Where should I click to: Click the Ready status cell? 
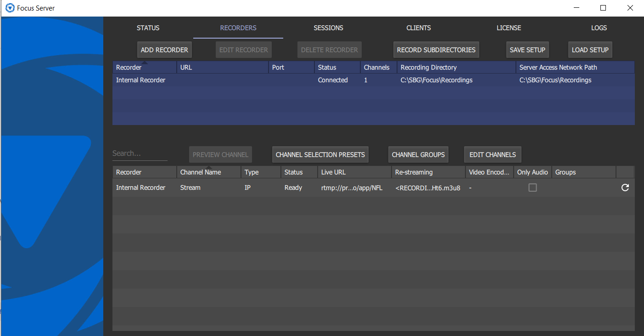pos(299,188)
